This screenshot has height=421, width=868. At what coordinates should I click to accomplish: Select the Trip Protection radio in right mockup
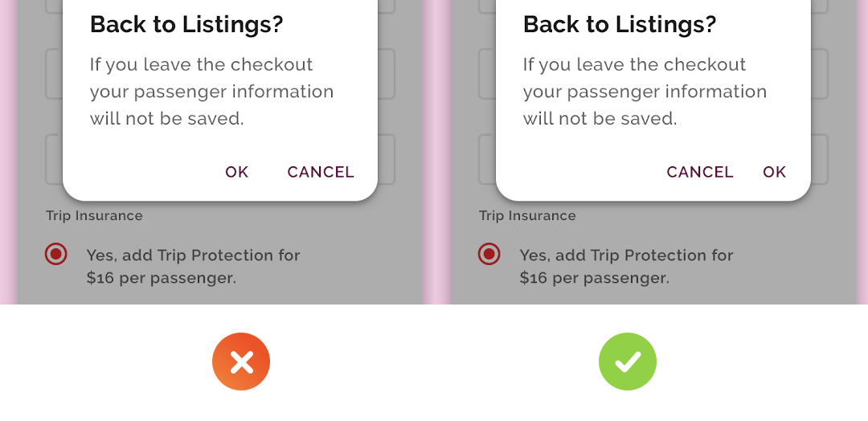point(489,254)
